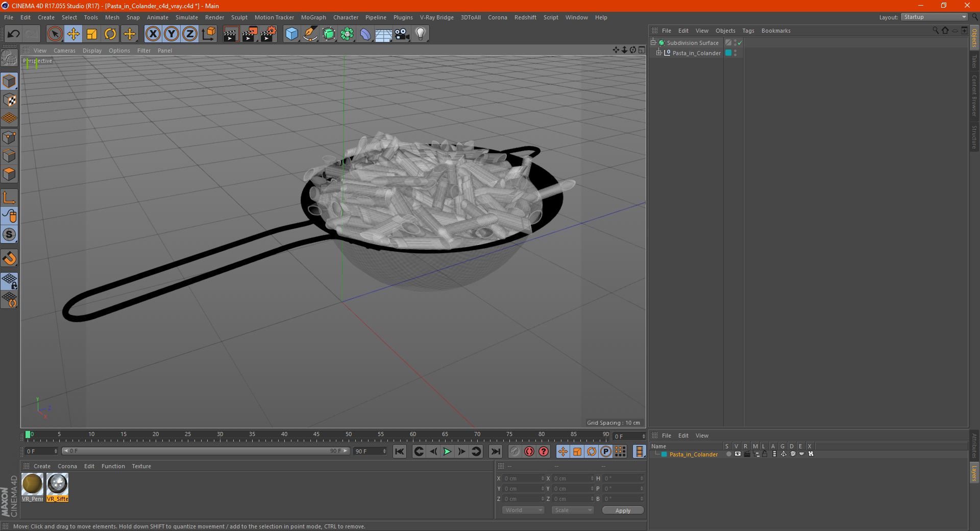
Task: Toggle Autokeying button
Action: [x=529, y=451]
